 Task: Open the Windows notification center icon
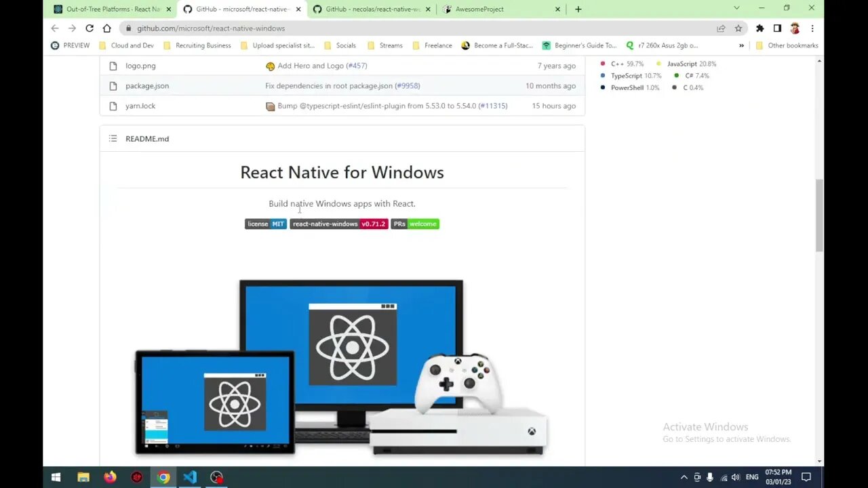click(806, 477)
